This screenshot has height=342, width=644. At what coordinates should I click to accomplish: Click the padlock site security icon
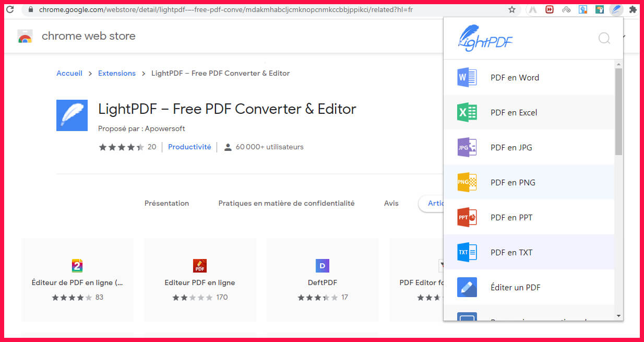coord(31,9)
